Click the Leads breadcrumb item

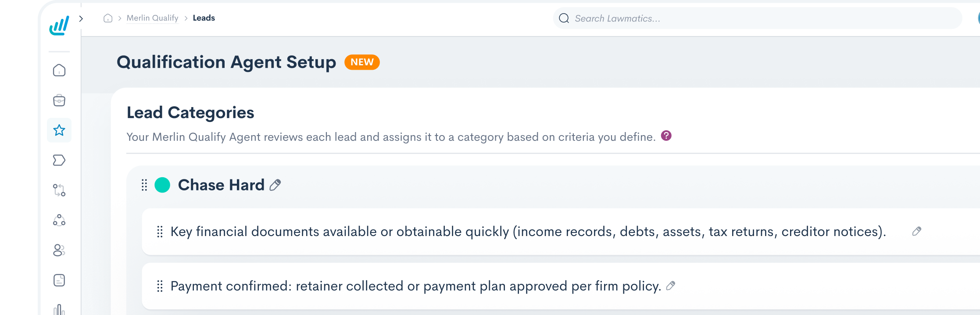point(204,18)
